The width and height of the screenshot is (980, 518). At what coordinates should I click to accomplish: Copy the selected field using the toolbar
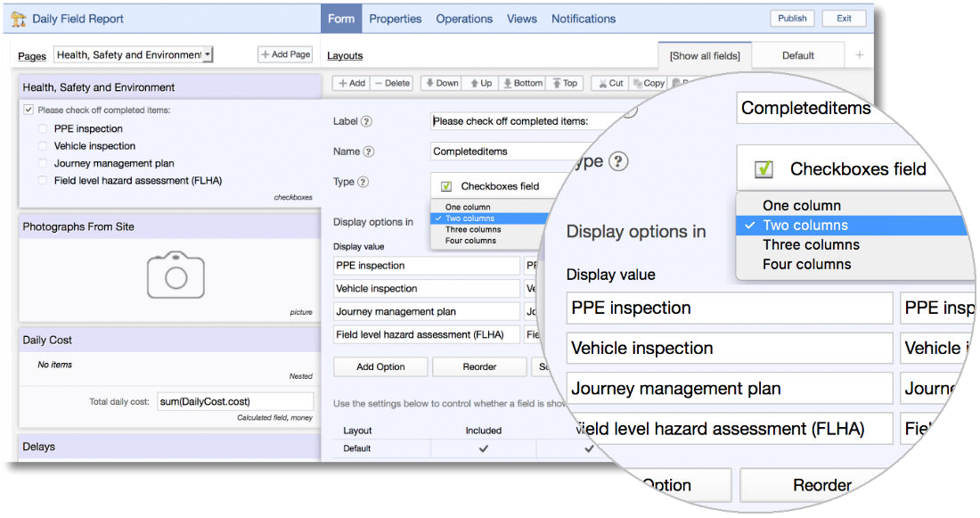(x=649, y=83)
